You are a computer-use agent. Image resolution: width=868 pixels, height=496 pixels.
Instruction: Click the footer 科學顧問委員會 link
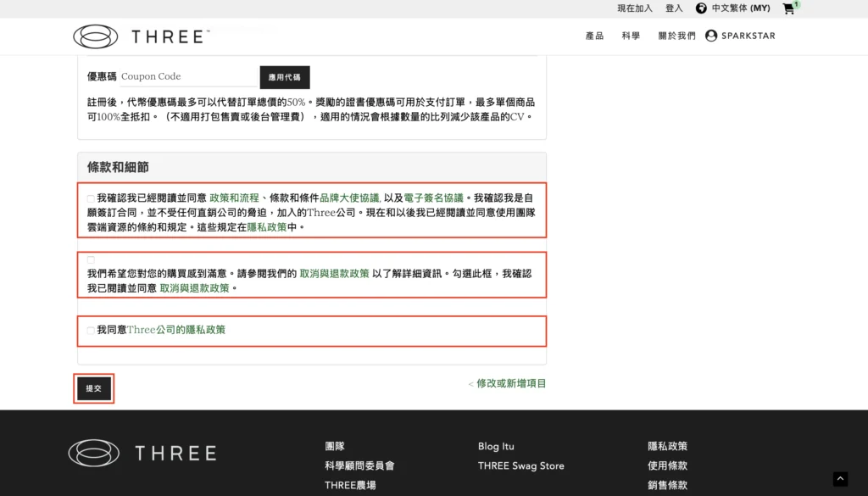[359, 465]
